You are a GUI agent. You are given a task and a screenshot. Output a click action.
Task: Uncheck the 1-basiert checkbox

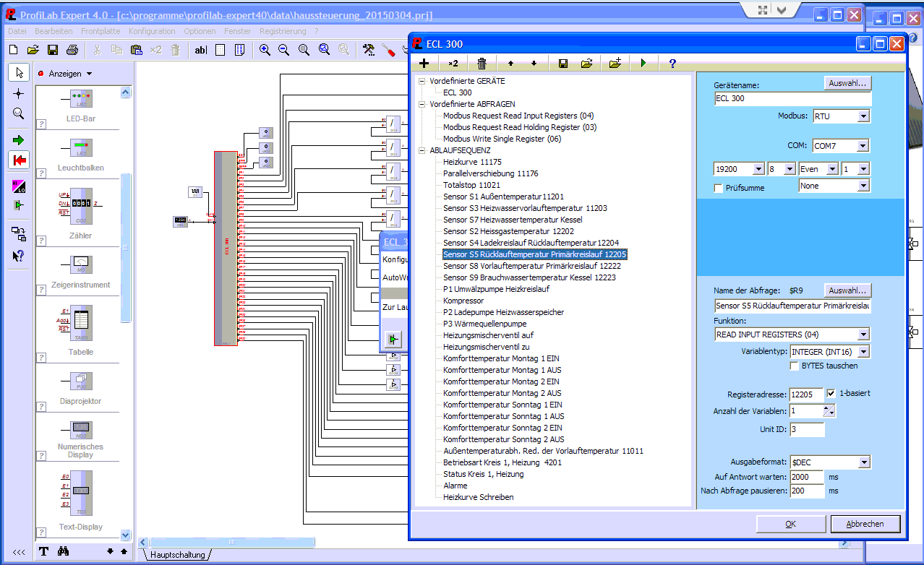pos(831,394)
